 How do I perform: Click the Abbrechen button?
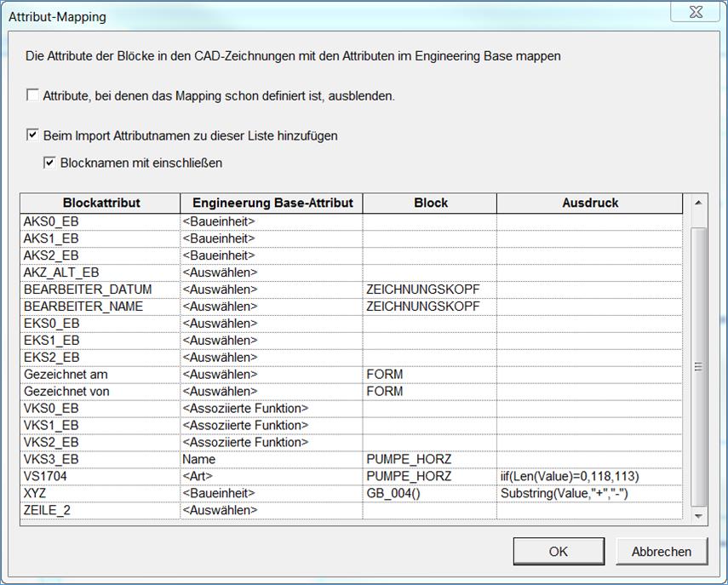(x=662, y=551)
